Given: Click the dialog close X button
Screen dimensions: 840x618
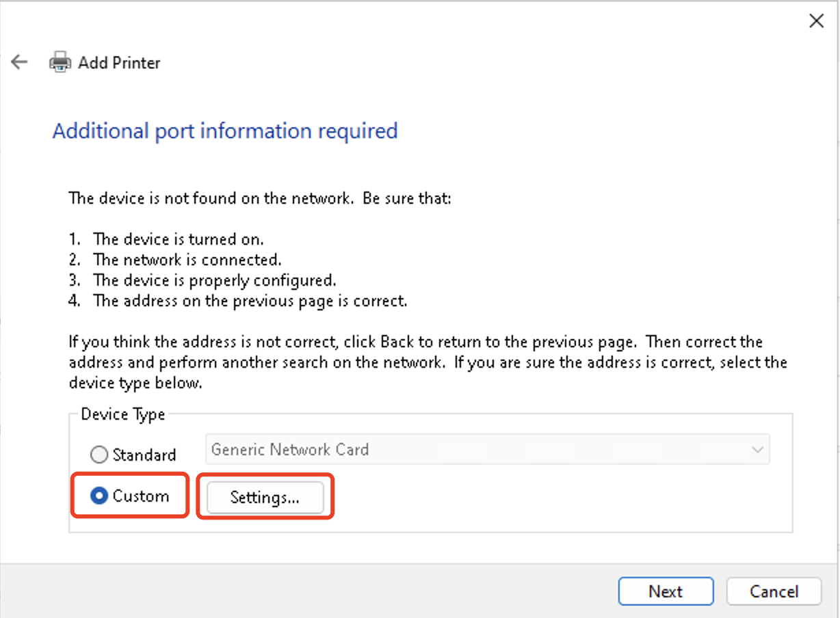Looking at the screenshot, I should pos(816,21).
